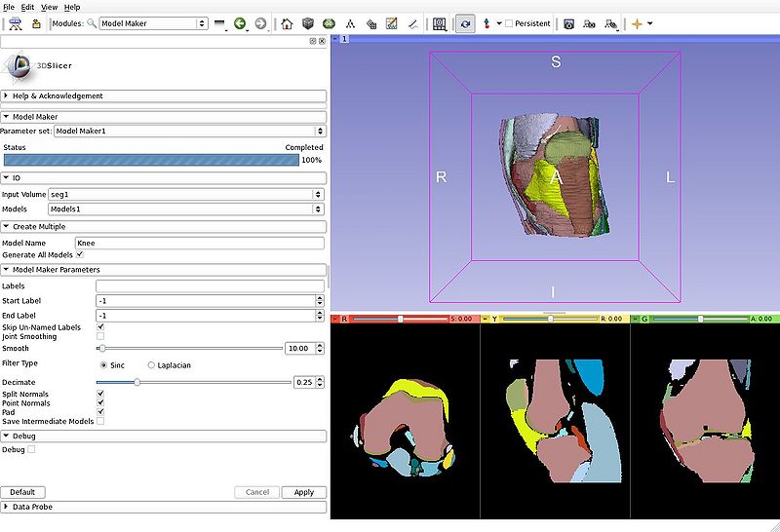Toggle the Point Normals checkbox
The height and width of the screenshot is (532, 780).
[100, 402]
